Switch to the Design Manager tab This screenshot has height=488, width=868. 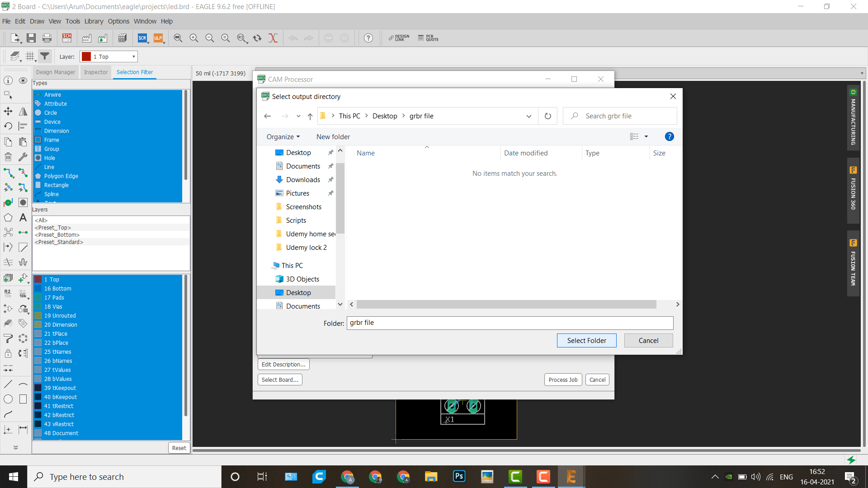coord(56,72)
